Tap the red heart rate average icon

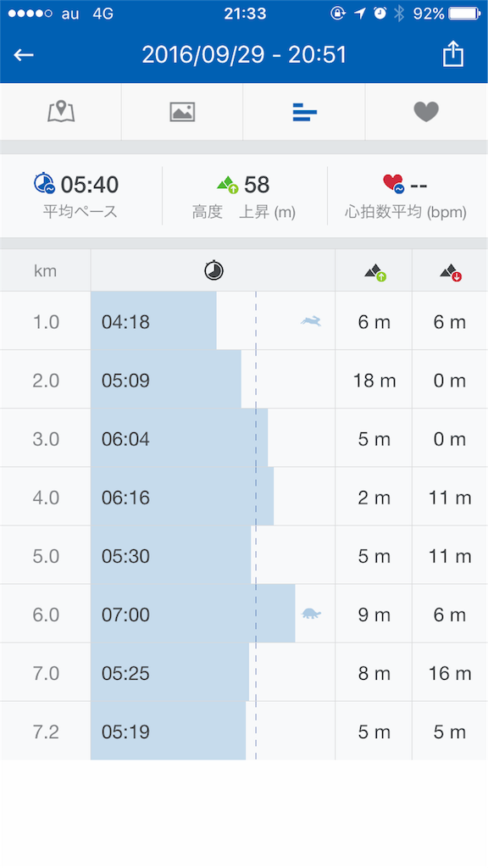393,184
